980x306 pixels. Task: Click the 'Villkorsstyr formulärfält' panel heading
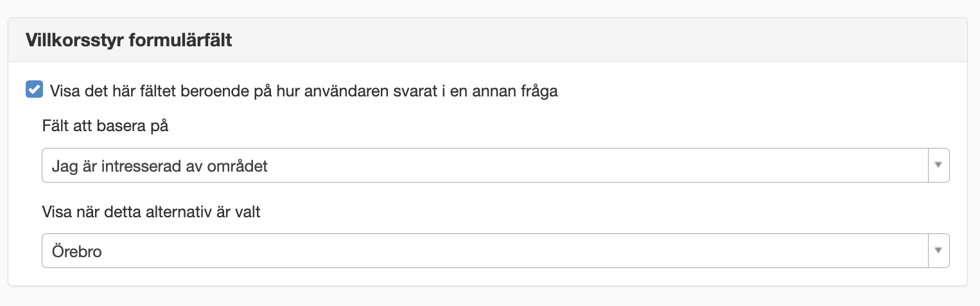[x=128, y=40]
